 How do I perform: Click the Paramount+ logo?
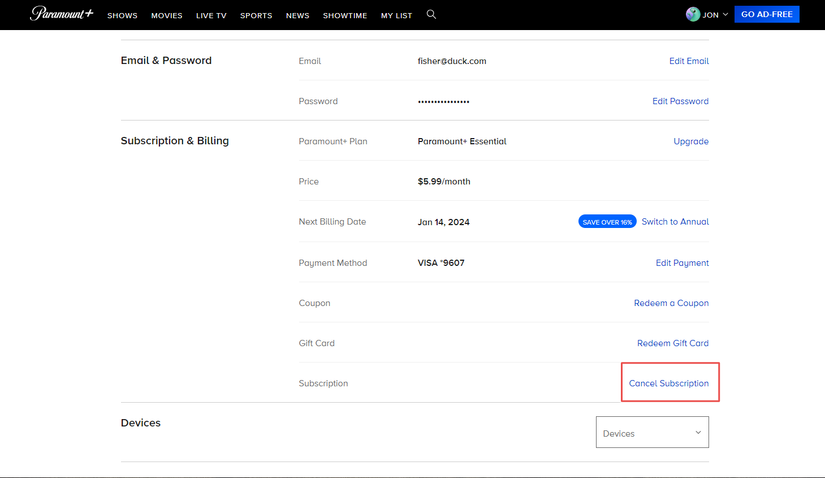[61, 14]
